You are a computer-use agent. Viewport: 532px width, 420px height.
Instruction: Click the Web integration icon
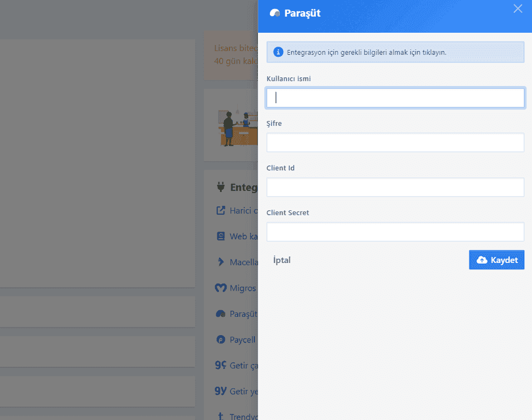point(221,236)
